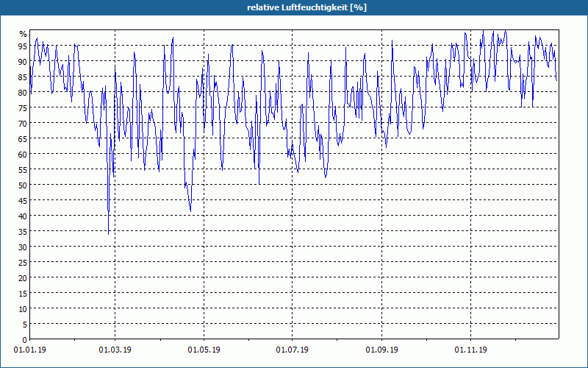The height and width of the screenshot is (368, 588).
Task: Click the 25 y-axis value
Action: click(x=23, y=262)
